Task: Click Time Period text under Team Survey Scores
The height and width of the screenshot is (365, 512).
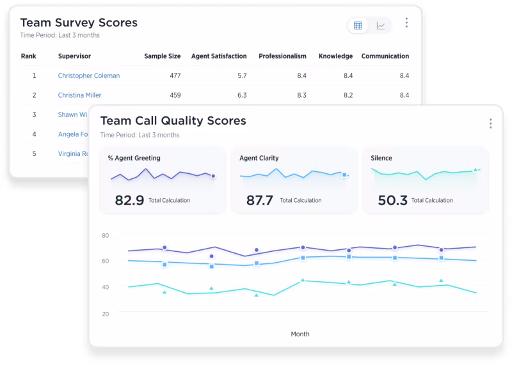Action: click(x=60, y=35)
